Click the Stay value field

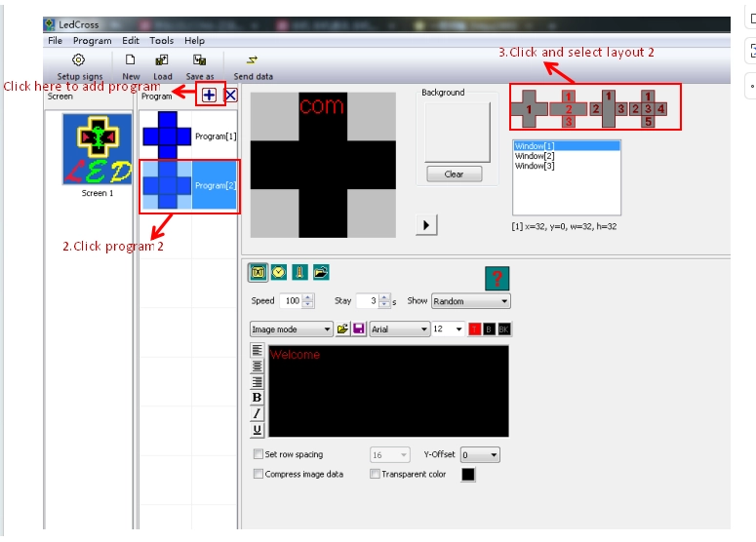tap(368, 300)
